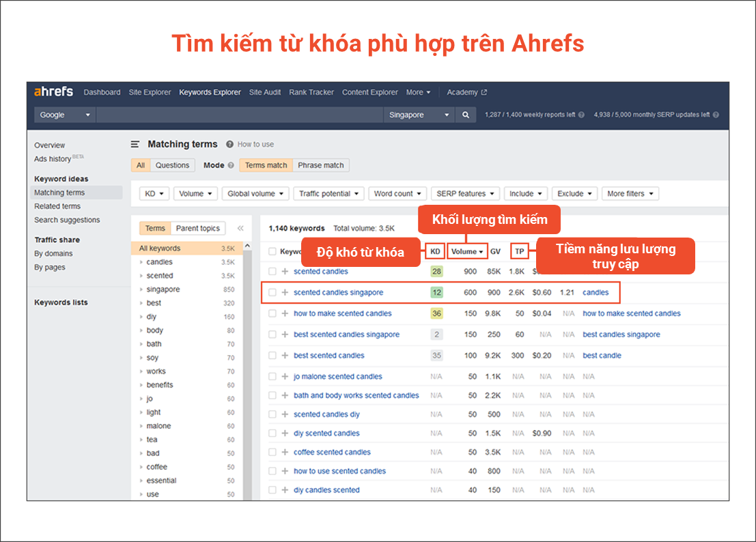Select Questions filter button

pos(172,165)
